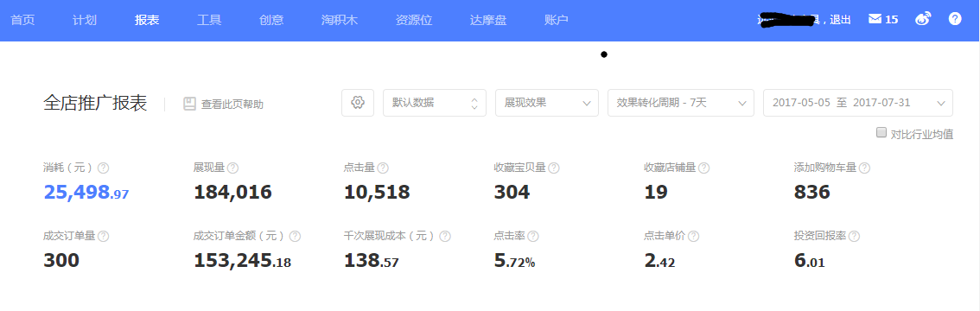Open the 默认数据 dropdown
Screen dimensions: 980x311
pos(435,103)
